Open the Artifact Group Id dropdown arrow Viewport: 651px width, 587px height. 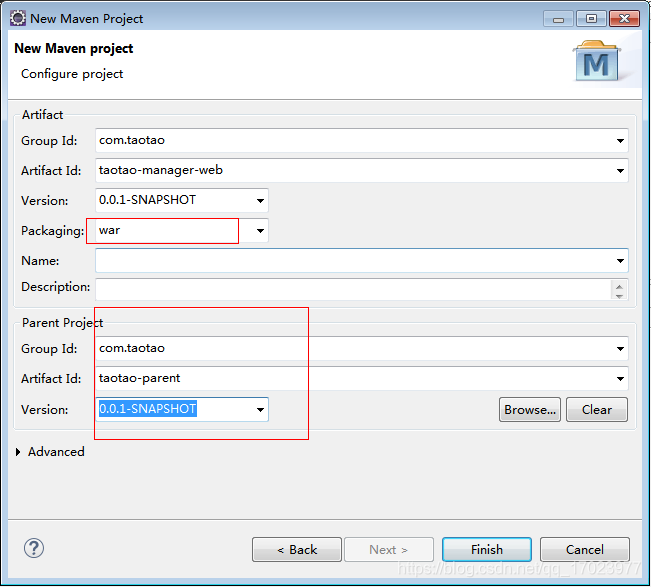(620, 141)
